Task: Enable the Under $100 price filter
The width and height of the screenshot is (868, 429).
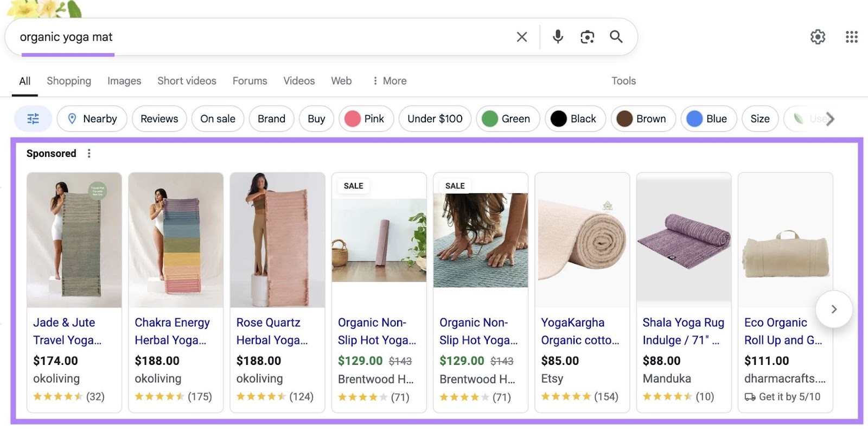Action: 435,118
